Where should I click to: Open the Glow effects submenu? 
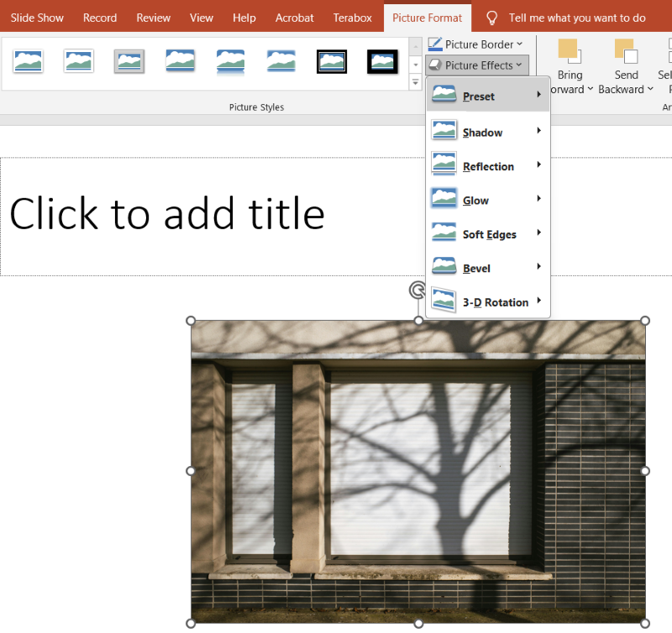[x=488, y=199]
